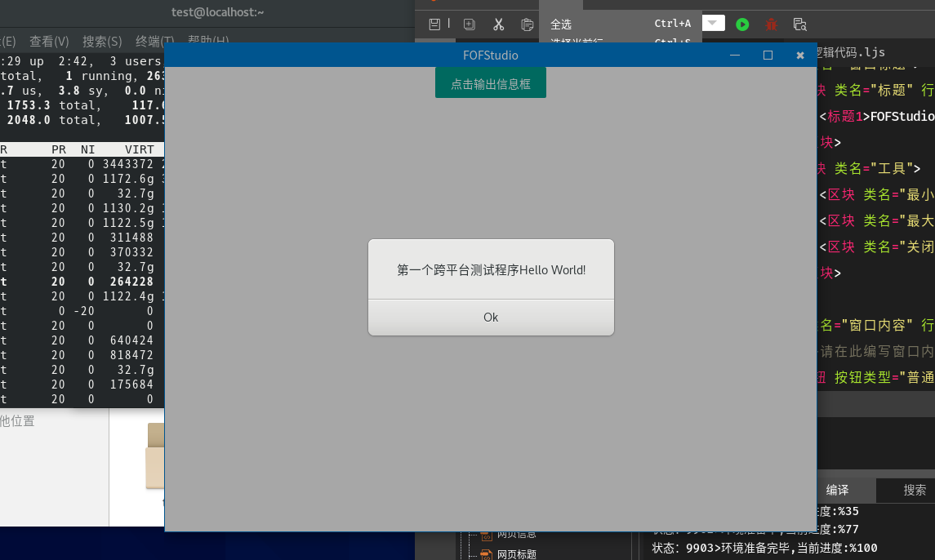Screen dimensions: 935x560
Task: Click the find-in-files icon in IDE toolbar
Action: (x=799, y=24)
